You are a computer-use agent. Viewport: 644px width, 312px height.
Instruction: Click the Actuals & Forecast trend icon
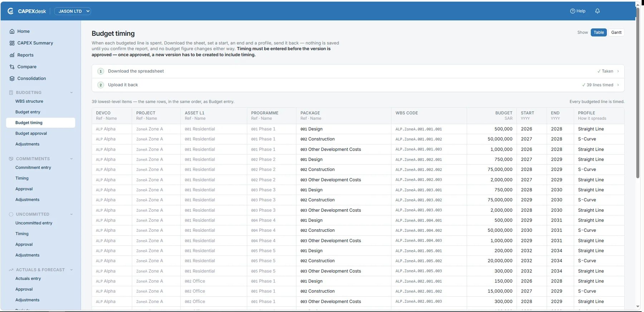pyautogui.click(x=11, y=270)
